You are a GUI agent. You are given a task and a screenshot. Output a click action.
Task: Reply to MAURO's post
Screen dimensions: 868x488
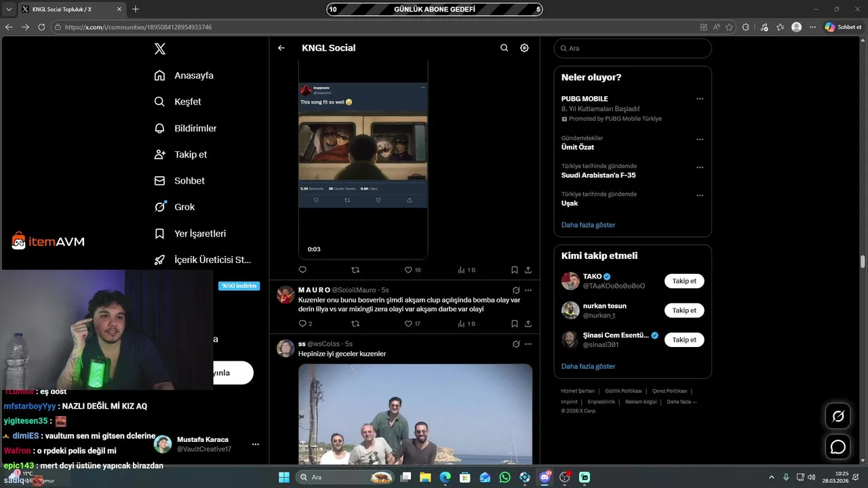[x=305, y=324]
